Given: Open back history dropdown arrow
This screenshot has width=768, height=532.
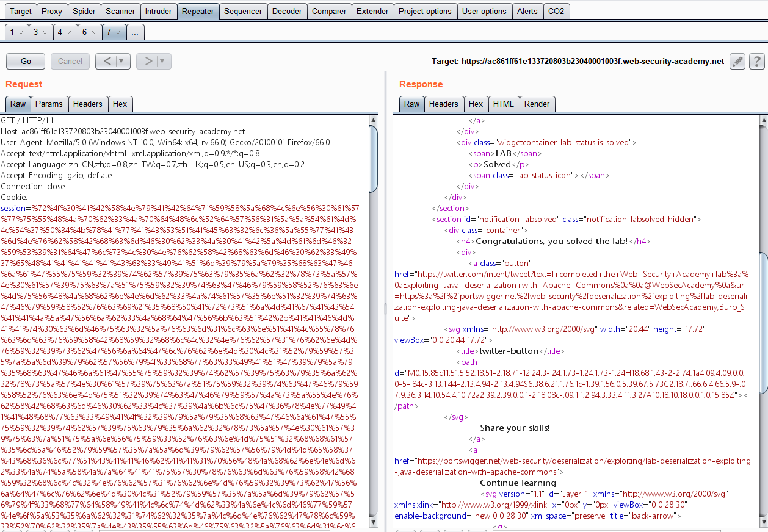Looking at the screenshot, I should (x=123, y=61).
